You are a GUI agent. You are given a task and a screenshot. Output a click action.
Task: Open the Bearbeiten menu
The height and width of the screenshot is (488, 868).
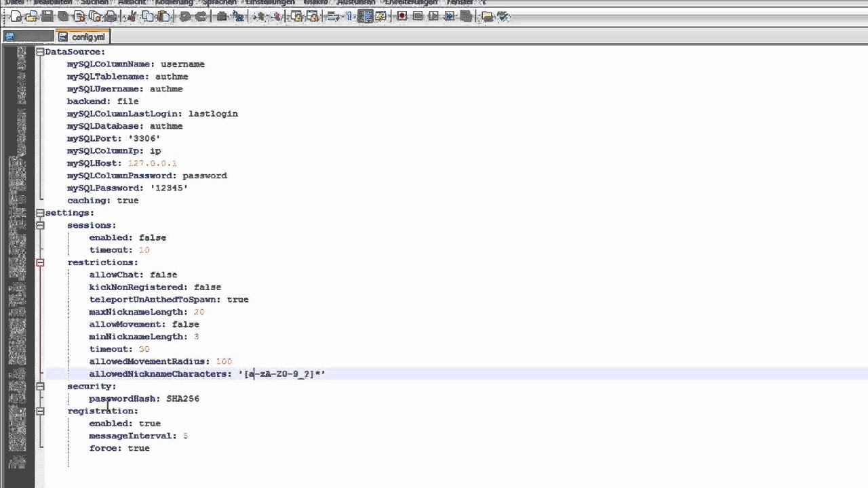[x=52, y=3]
